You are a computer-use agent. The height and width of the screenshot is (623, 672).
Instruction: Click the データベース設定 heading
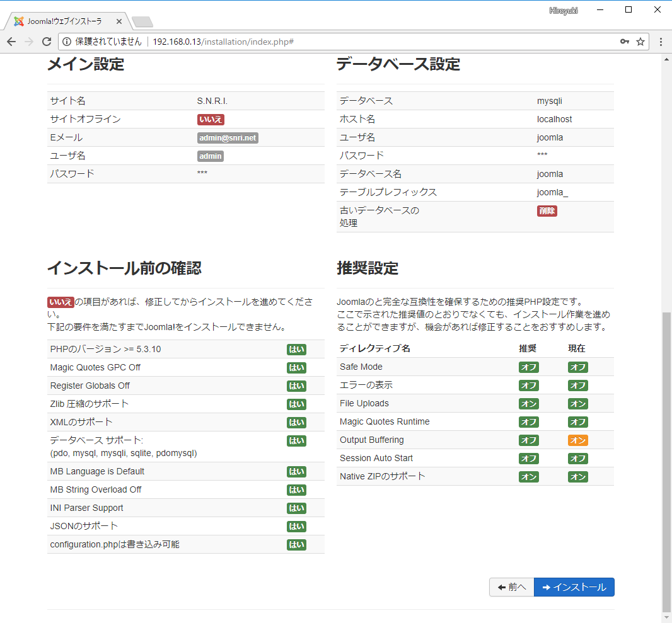point(398,64)
